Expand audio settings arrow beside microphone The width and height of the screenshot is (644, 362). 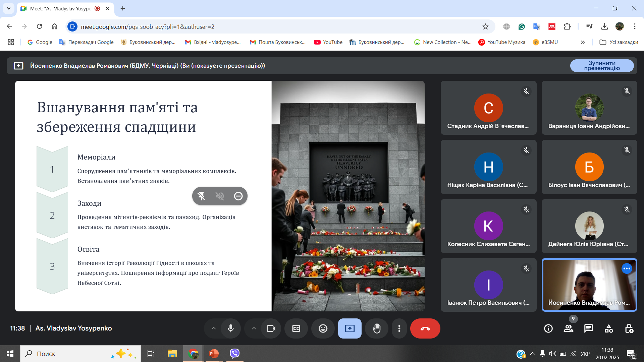214,328
